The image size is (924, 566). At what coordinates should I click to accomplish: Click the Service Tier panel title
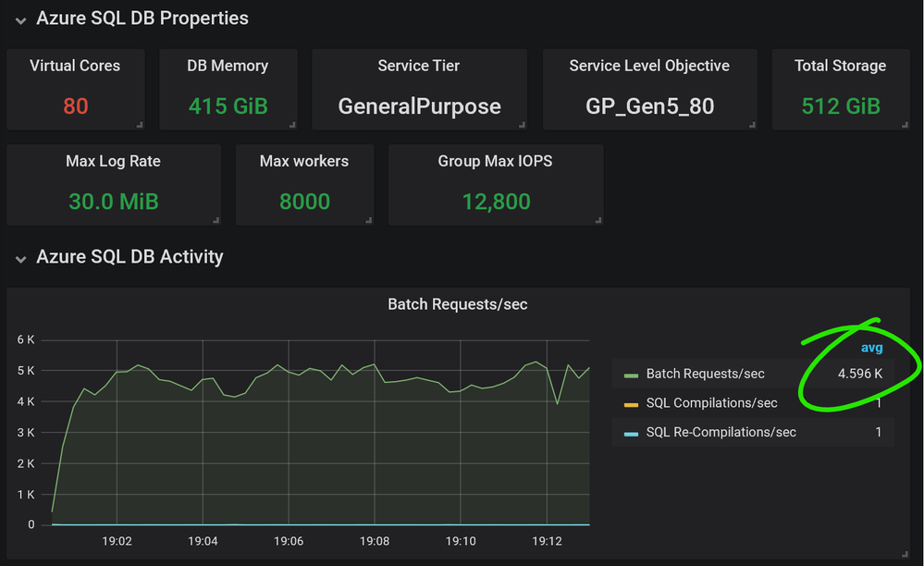click(x=419, y=66)
